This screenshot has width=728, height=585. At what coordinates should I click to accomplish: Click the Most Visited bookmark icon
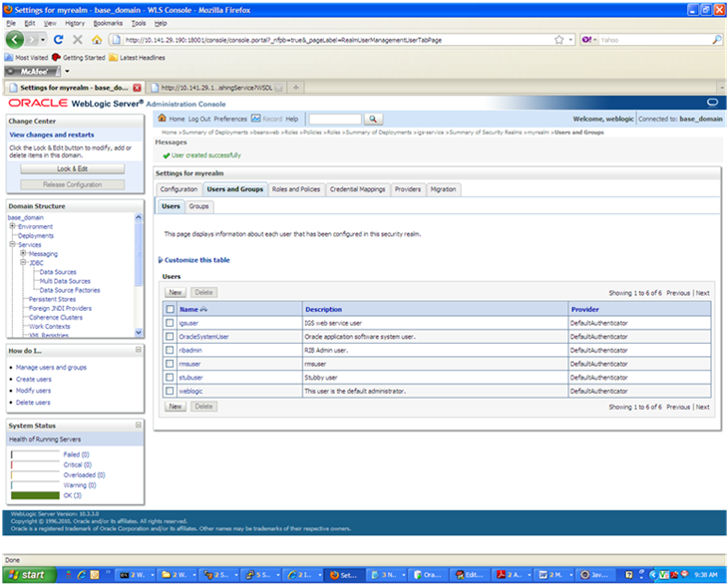(8, 58)
